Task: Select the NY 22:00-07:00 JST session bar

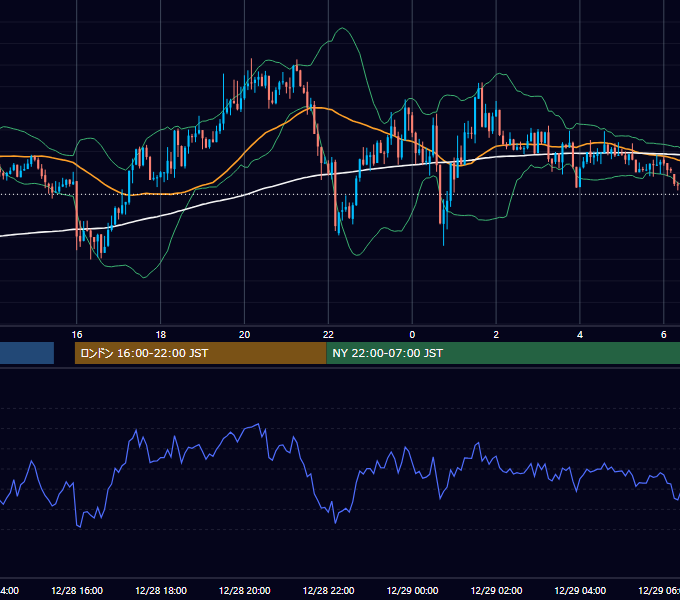Action: click(503, 353)
